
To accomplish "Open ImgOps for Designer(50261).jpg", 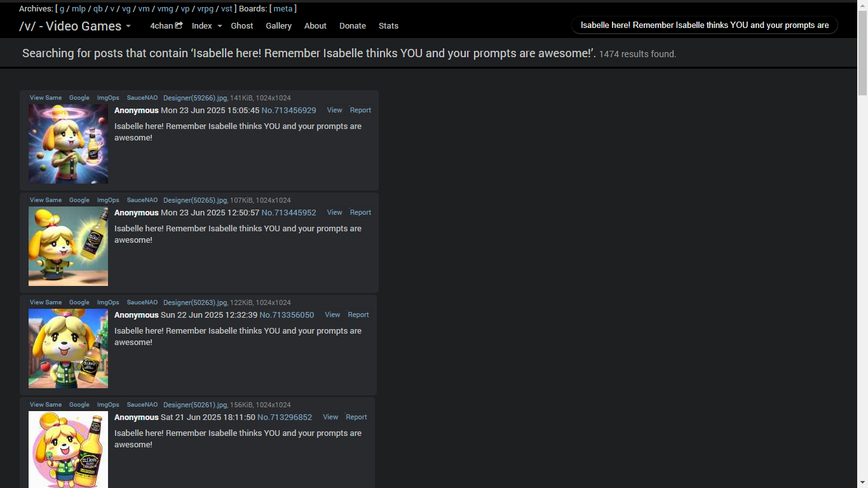I will point(108,405).
